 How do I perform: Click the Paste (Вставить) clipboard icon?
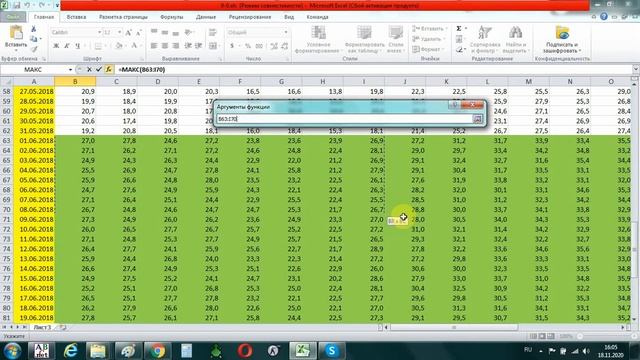pos(16,33)
